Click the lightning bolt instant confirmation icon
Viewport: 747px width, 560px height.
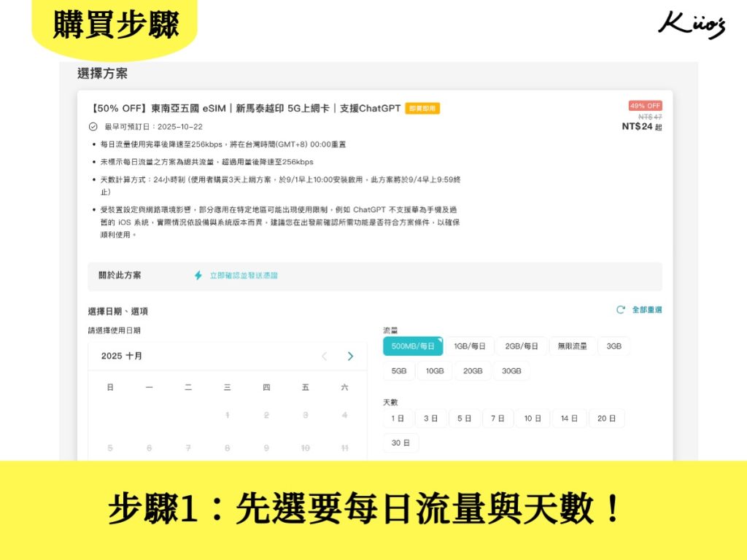click(198, 276)
